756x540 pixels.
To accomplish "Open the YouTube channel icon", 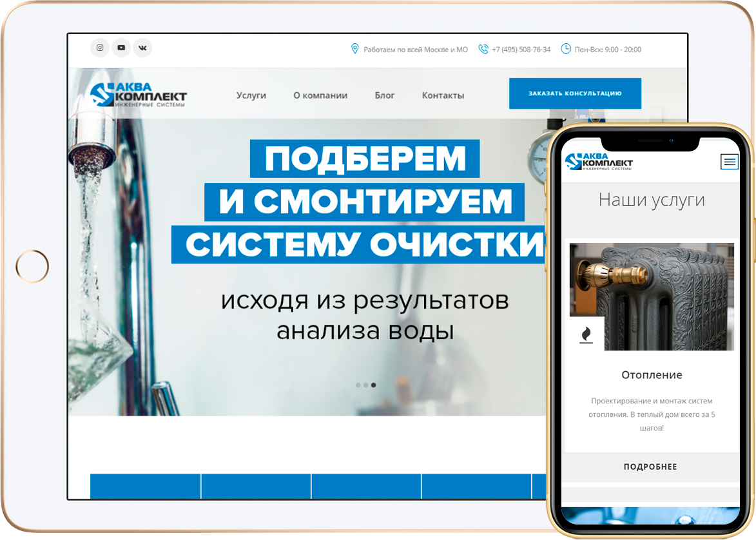I will coord(121,48).
